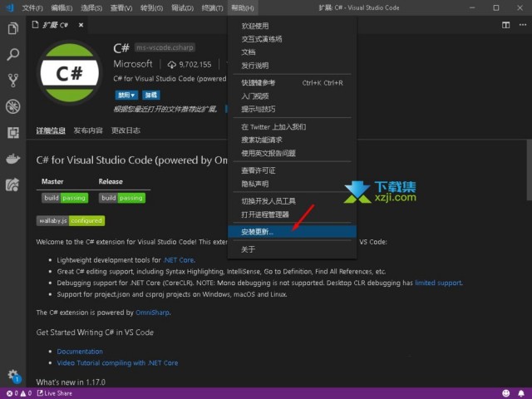Screen dimensions: 532x399
Task: Switch to the 更改日志 tab
Action: point(126,131)
